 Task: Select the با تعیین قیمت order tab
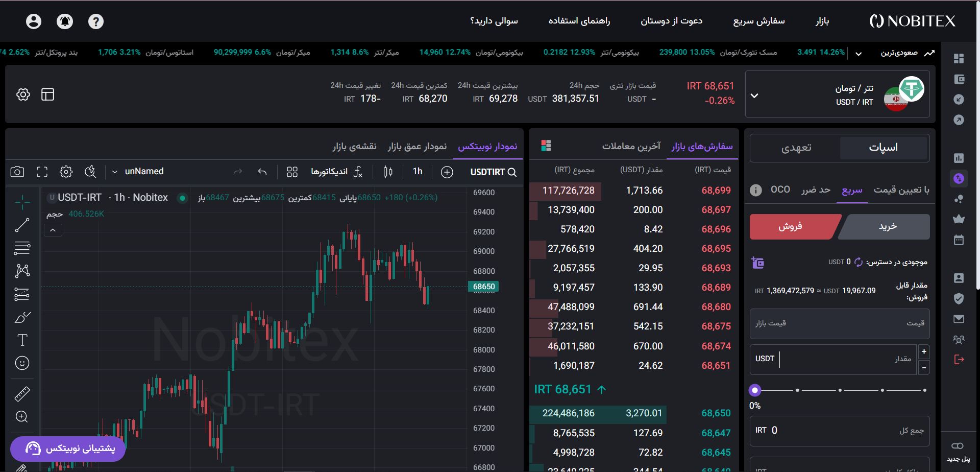point(901,190)
